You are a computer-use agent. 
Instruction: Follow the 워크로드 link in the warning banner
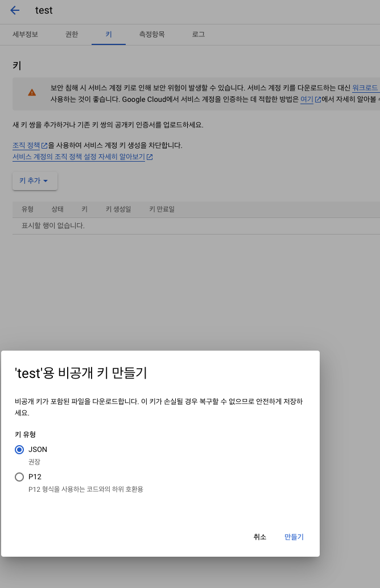(365, 88)
